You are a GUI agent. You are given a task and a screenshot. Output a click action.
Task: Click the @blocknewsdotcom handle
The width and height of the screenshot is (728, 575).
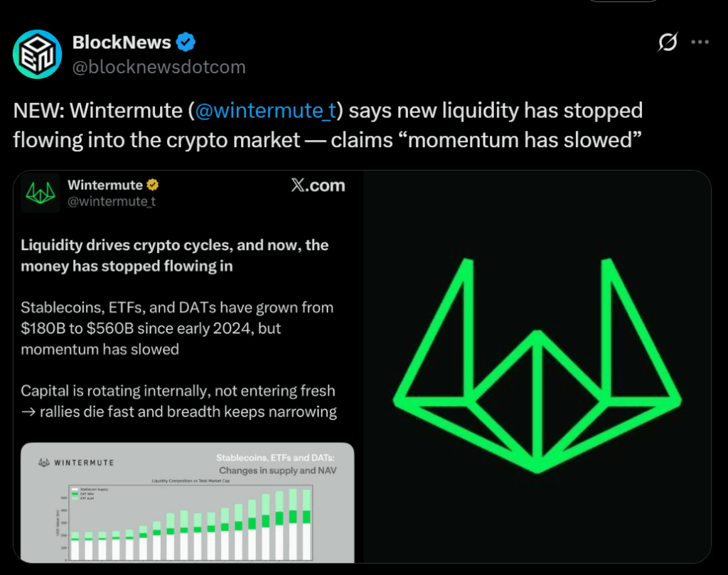[159, 67]
